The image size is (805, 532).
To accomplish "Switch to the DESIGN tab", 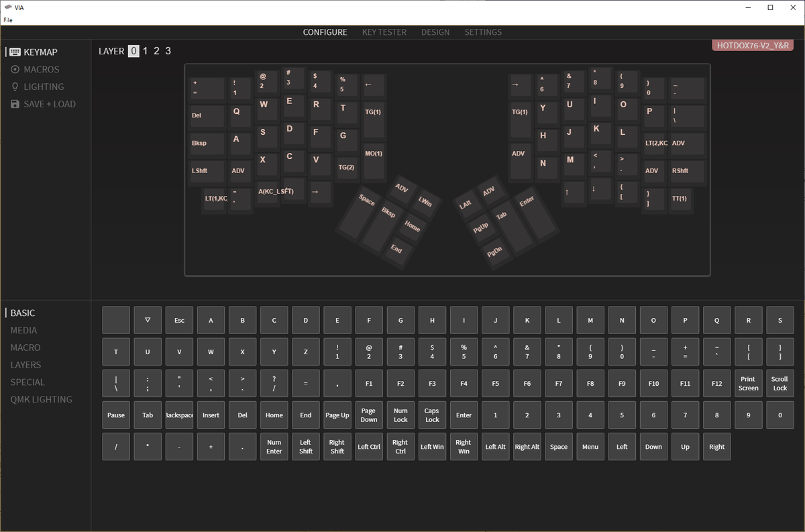I will [x=435, y=32].
